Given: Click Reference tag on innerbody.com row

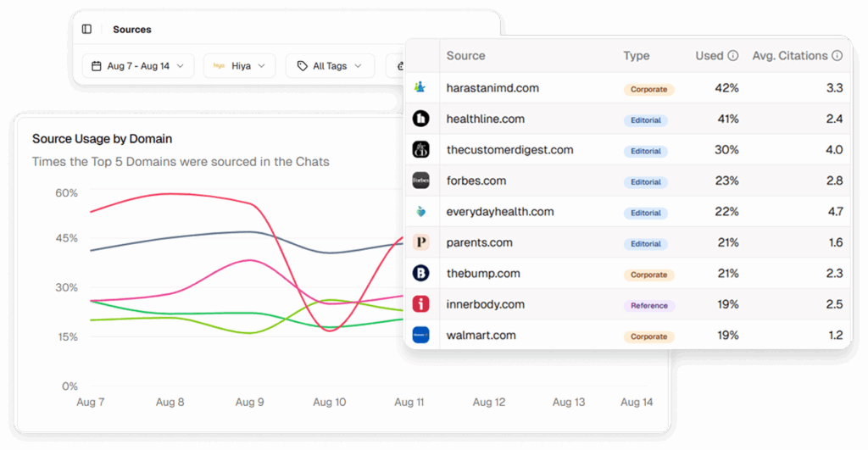Looking at the screenshot, I should click(648, 306).
